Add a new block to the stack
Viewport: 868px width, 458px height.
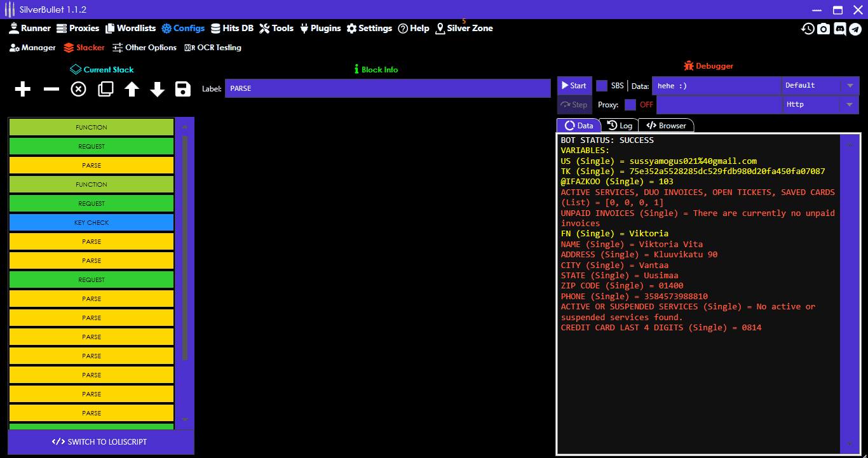[x=22, y=89]
